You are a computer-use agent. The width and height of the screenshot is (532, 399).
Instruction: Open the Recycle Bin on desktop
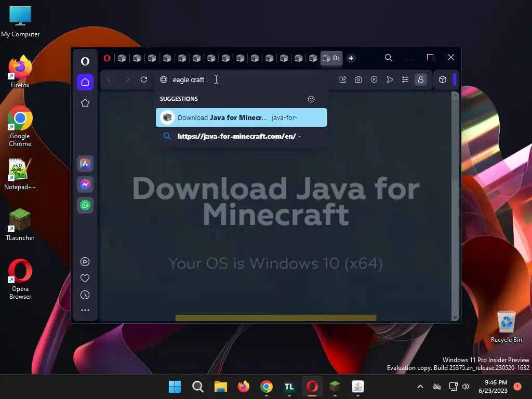[506, 327]
